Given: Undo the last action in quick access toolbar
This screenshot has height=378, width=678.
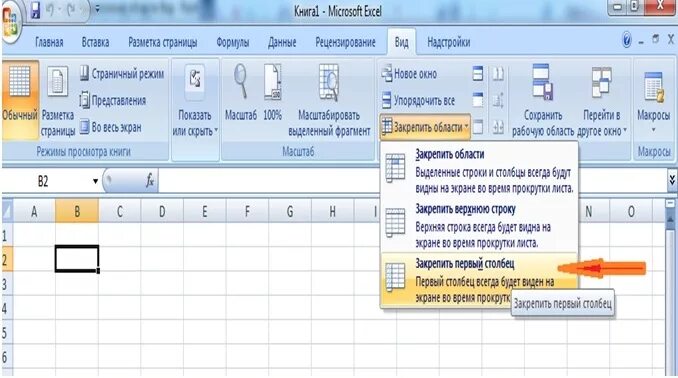Looking at the screenshot, I should [x=51, y=10].
